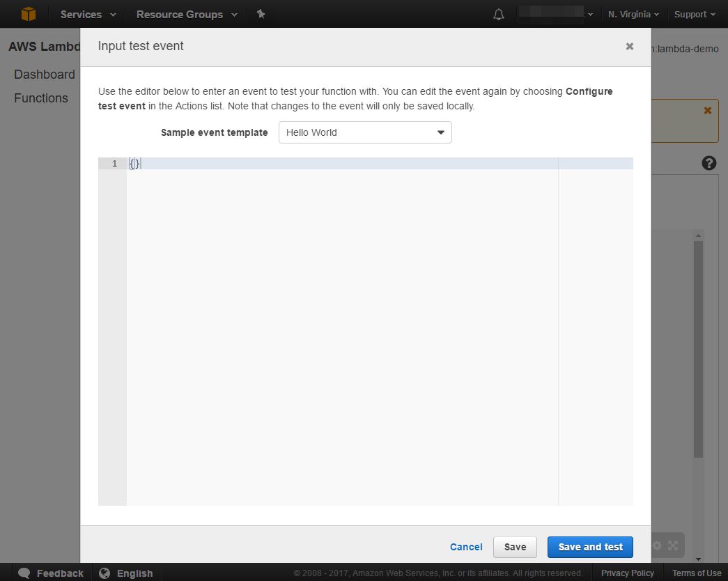Image resolution: width=728 pixels, height=581 pixels.
Task: Click the globe language icon
Action: [104, 573]
